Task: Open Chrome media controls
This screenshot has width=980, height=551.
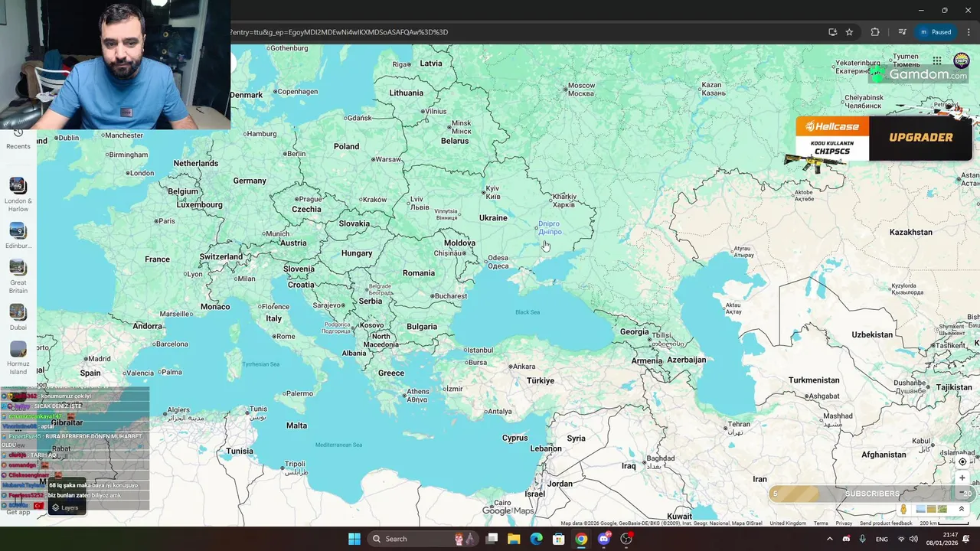Action: (902, 32)
